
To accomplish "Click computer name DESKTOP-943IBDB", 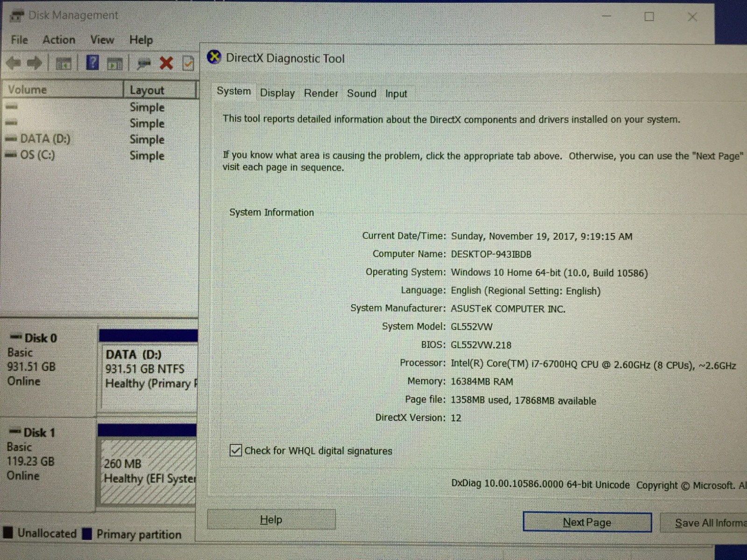I will pos(491,254).
